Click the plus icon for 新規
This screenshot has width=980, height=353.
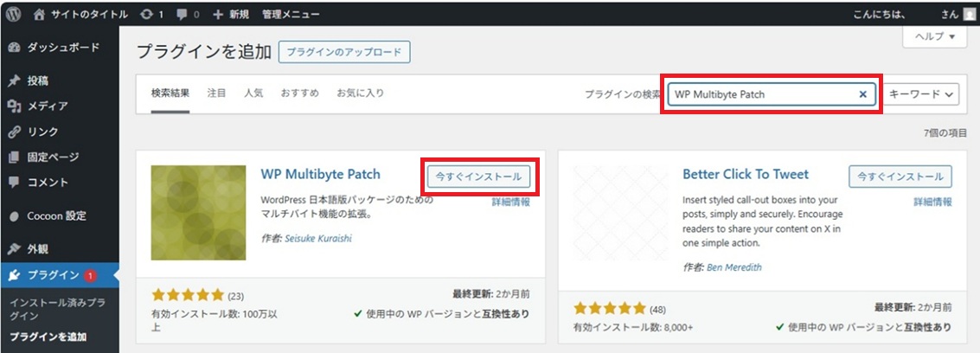coord(218,14)
